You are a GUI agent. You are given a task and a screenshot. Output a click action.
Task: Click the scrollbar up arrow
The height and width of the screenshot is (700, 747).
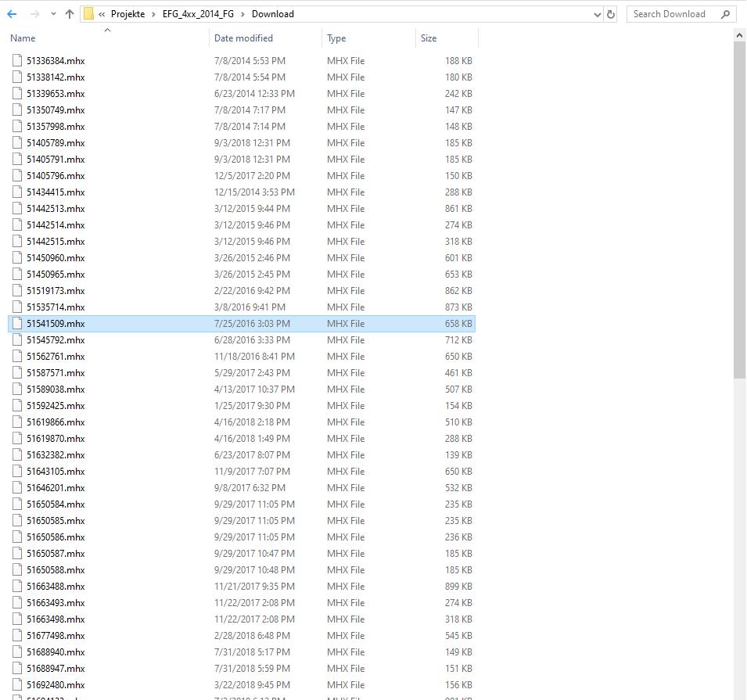pos(739,34)
